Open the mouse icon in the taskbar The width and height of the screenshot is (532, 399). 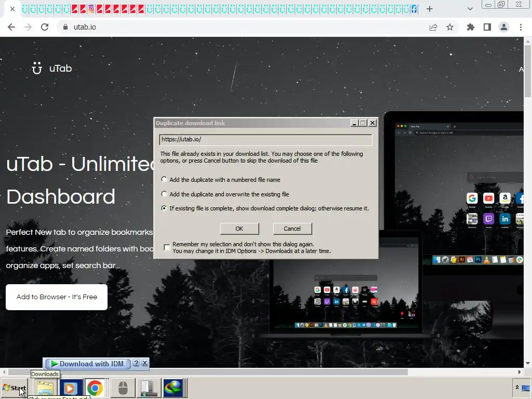pyautogui.click(x=123, y=388)
